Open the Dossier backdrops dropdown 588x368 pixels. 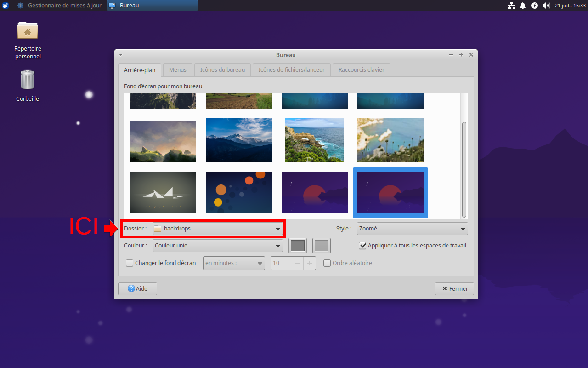[x=217, y=229]
